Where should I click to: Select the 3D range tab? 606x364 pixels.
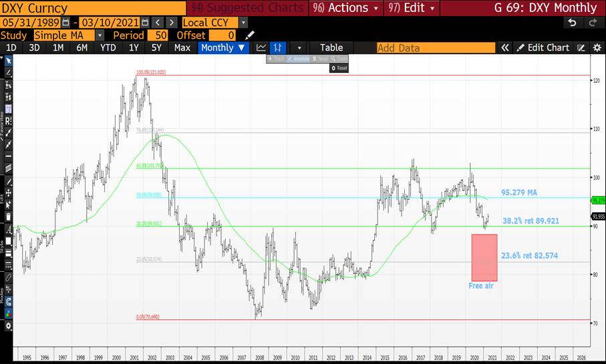pyautogui.click(x=34, y=48)
